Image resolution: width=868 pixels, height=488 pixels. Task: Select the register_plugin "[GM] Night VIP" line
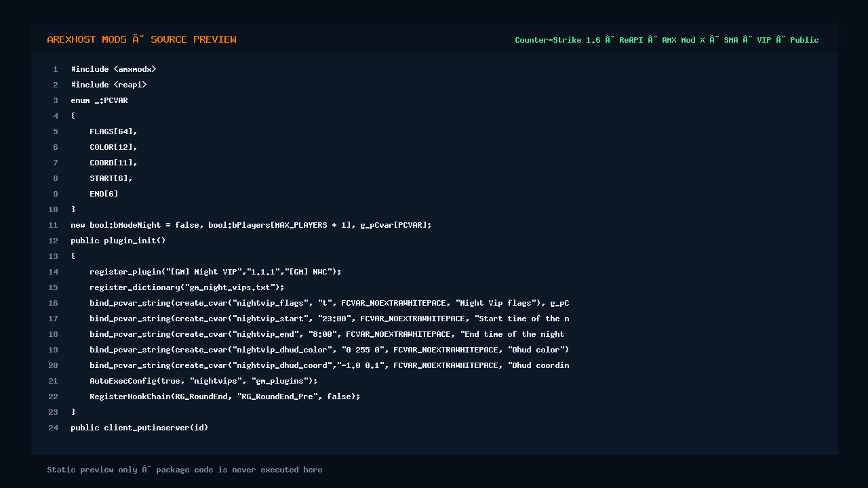pyautogui.click(x=216, y=272)
